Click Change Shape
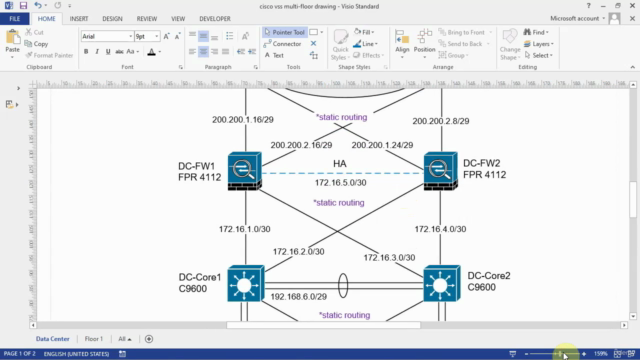 coord(510,45)
